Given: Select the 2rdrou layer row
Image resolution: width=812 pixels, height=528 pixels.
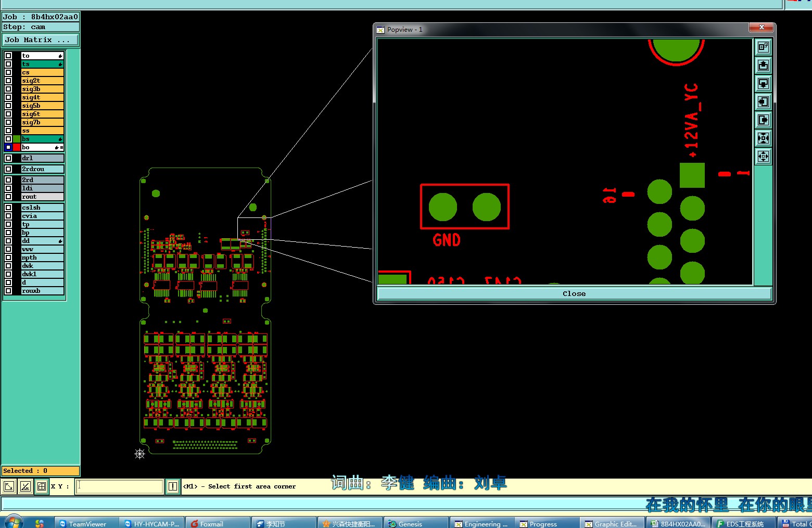Looking at the screenshot, I should (42, 169).
